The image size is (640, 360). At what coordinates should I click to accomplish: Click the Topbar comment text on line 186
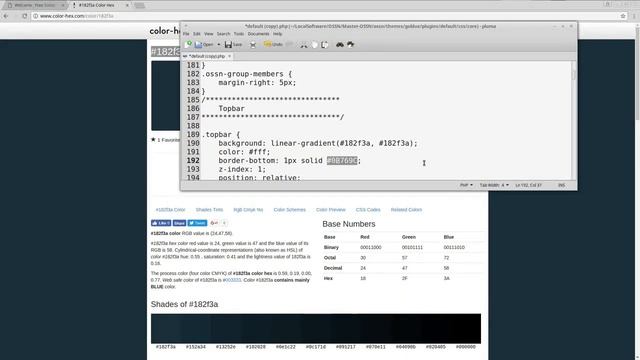pos(231,109)
